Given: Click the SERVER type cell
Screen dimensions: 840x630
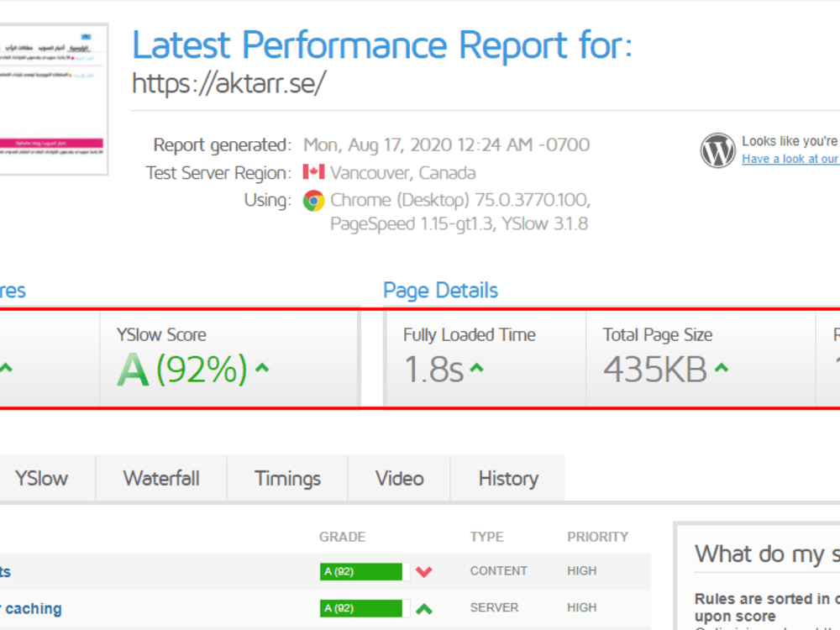Looking at the screenshot, I should click(x=495, y=607).
